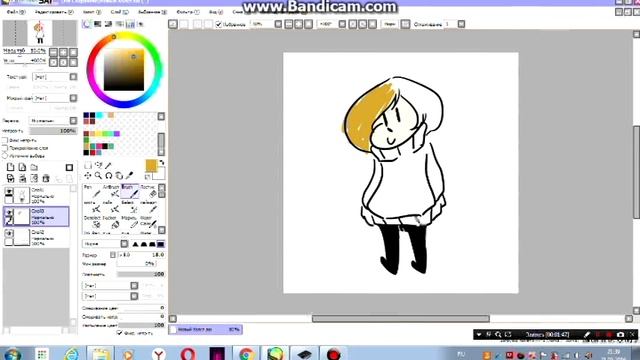Image resolution: width=640 pixels, height=360 pixels.
Task: Hide layer Слой1 via eye icon
Action: 9,191
